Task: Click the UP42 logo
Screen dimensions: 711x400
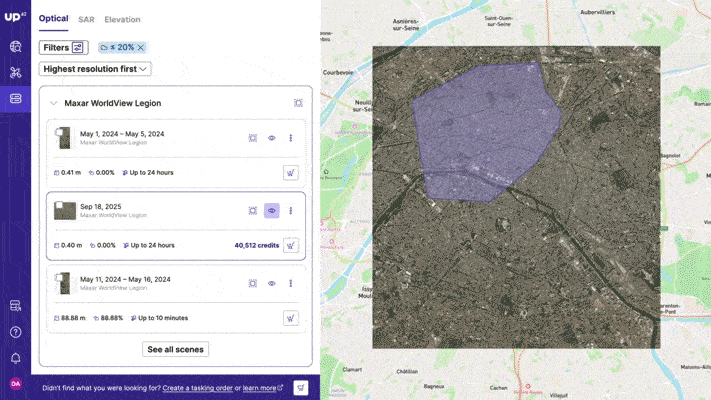Action: tap(15, 17)
